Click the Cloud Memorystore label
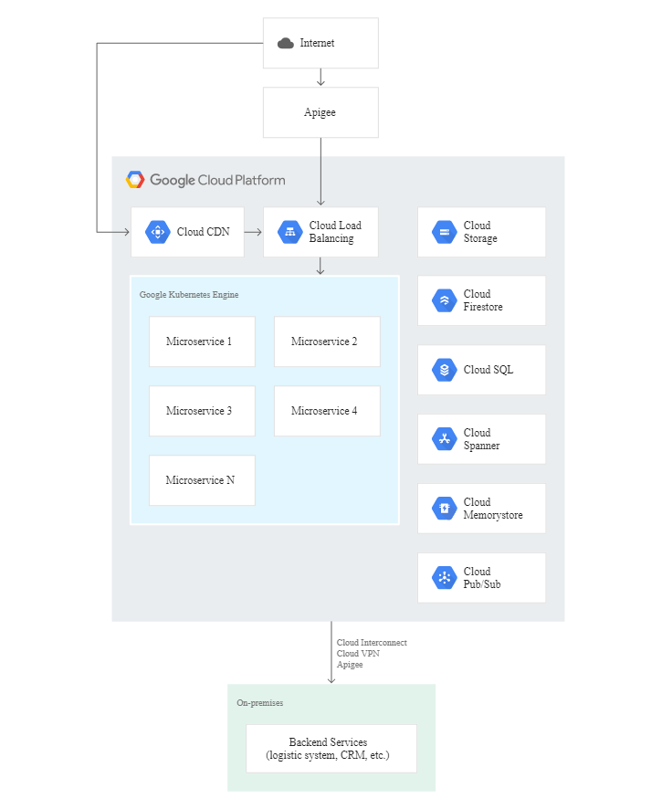Viewport: 672px width, 809px height. coord(493,509)
